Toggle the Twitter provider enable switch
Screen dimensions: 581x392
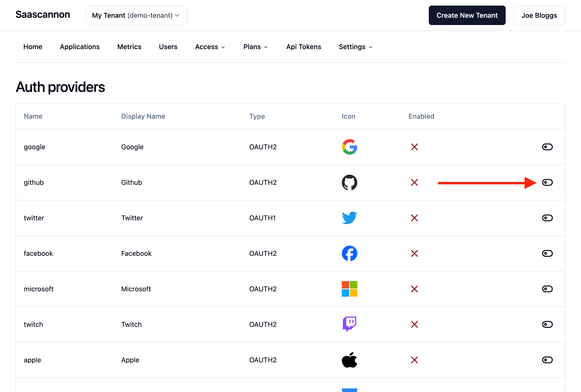pyautogui.click(x=547, y=218)
